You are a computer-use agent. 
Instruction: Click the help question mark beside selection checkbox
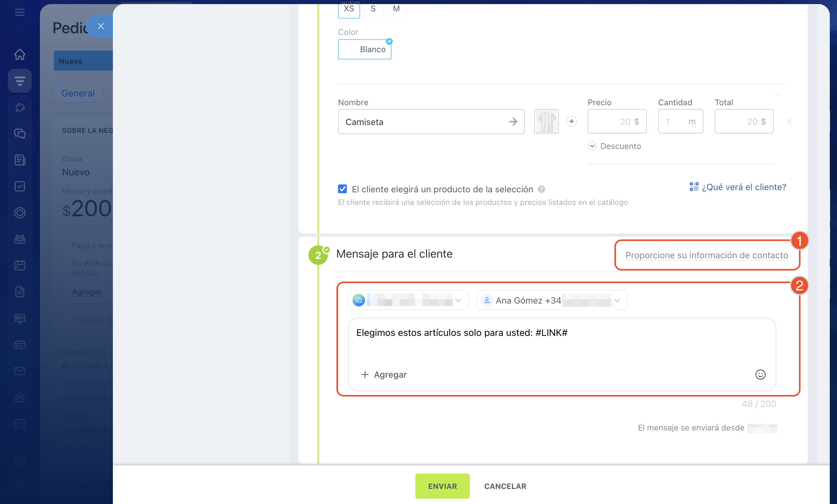(541, 189)
